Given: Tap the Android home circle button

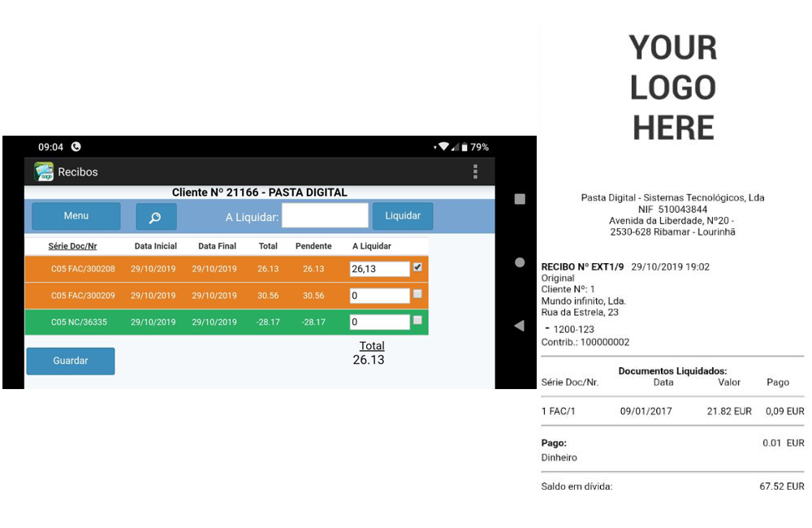Looking at the screenshot, I should pyautogui.click(x=520, y=262).
